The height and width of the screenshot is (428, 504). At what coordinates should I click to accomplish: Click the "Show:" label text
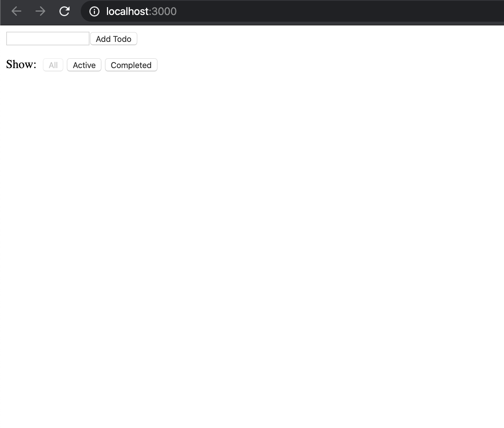coord(21,64)
